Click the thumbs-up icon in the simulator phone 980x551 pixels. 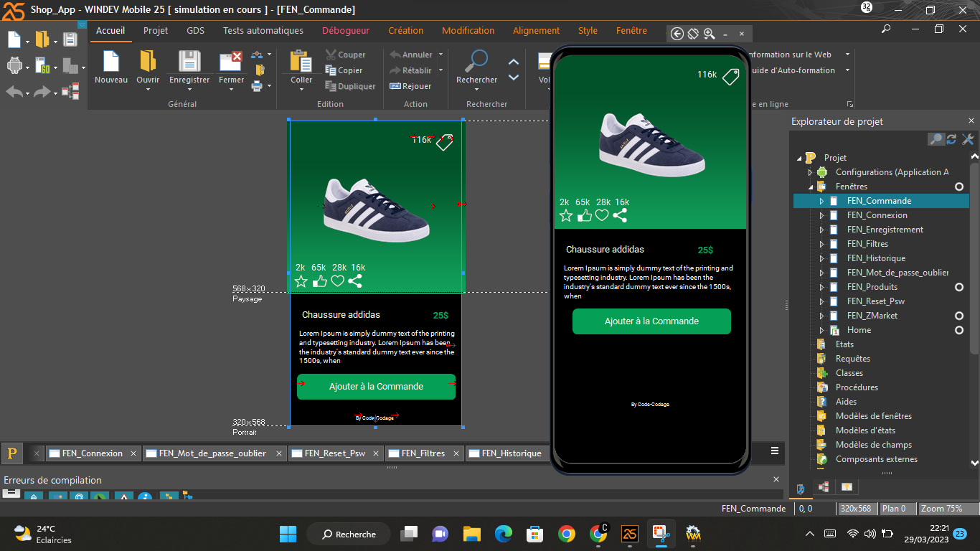(x=584, y=215)
